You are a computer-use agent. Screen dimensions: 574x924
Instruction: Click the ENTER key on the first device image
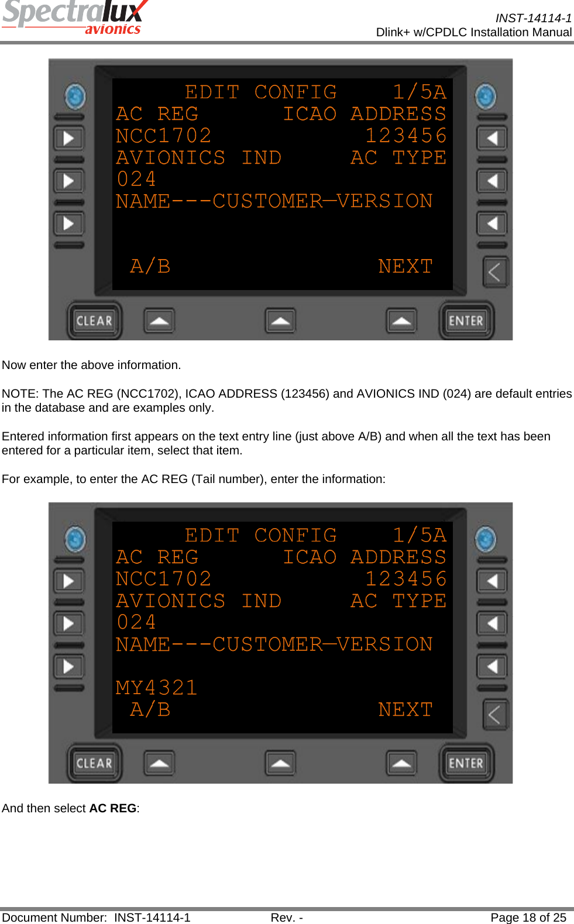tap(466, 320)
